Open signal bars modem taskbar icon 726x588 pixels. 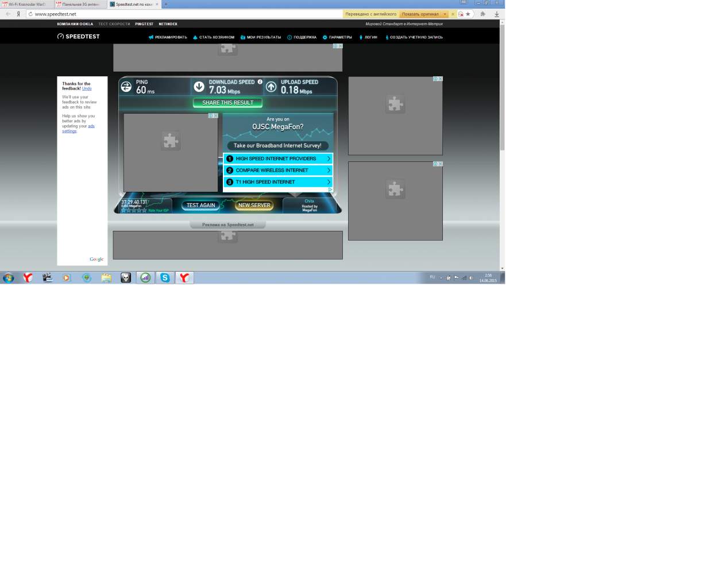145,278
